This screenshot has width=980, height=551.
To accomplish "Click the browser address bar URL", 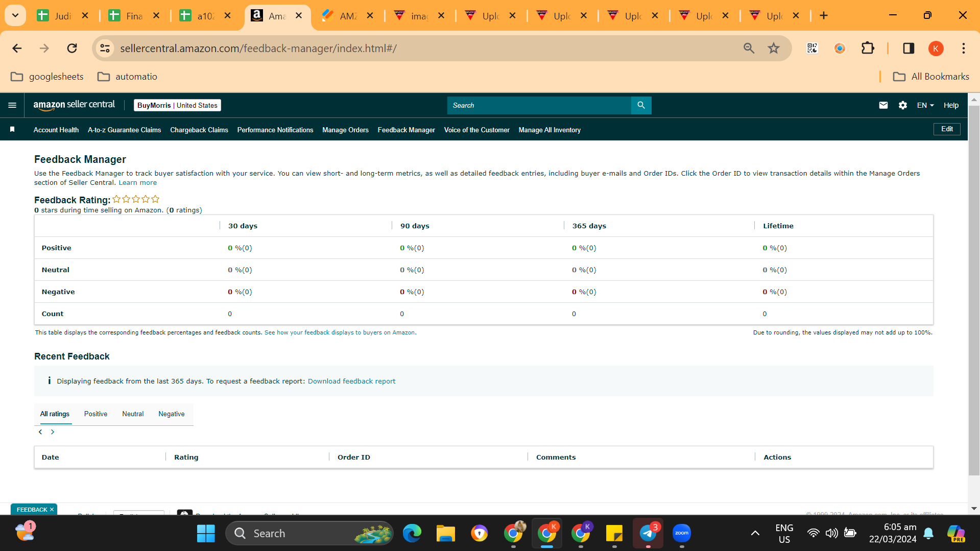I will pos(258,48).
